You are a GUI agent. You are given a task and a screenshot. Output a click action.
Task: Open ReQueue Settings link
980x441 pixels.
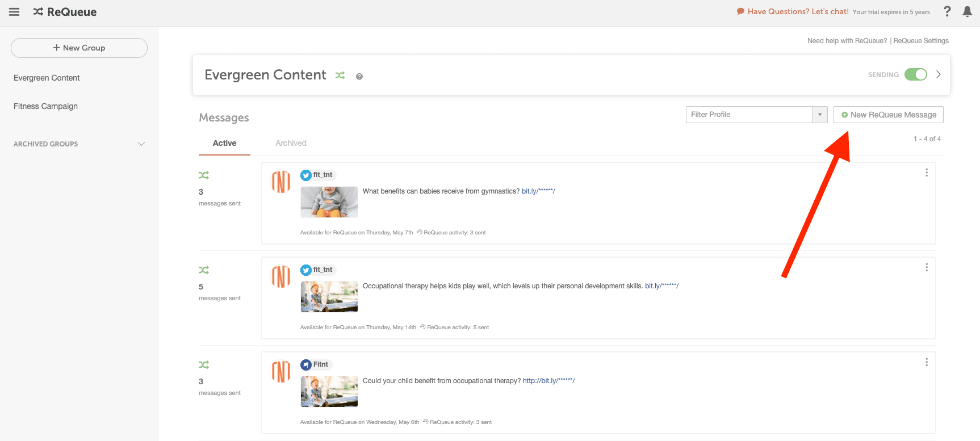[x=921, y=41]
